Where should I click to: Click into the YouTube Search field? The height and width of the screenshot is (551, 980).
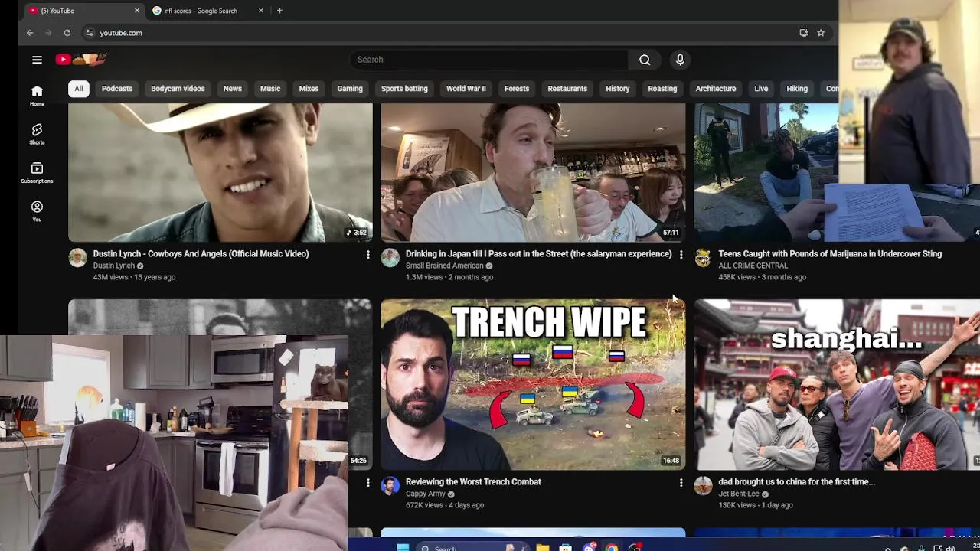click(x=489, y=60)
